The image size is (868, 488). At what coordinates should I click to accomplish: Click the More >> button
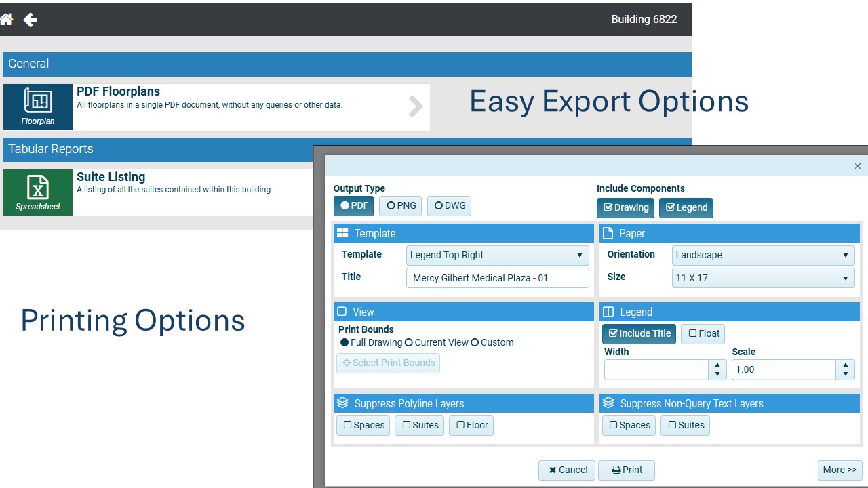tap(840, 470)
